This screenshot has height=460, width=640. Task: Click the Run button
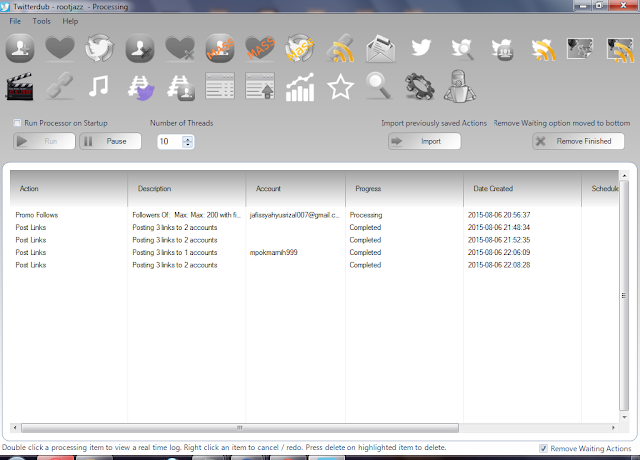click(x=44, y=141)
